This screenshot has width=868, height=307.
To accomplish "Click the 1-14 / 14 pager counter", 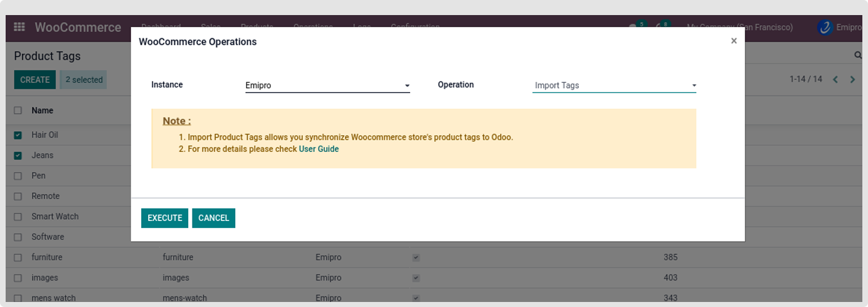I will coord(806,79).
